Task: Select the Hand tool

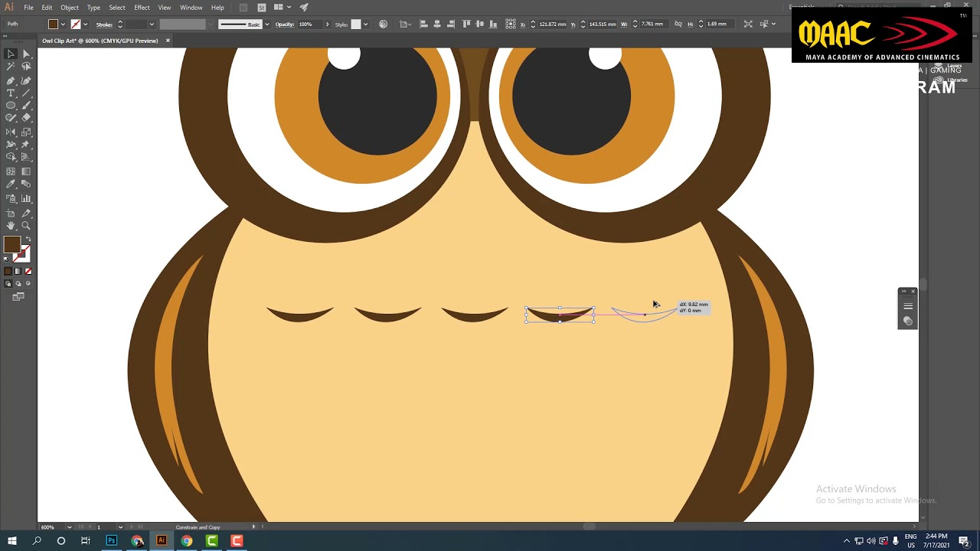Action: (x=11, y=226)
